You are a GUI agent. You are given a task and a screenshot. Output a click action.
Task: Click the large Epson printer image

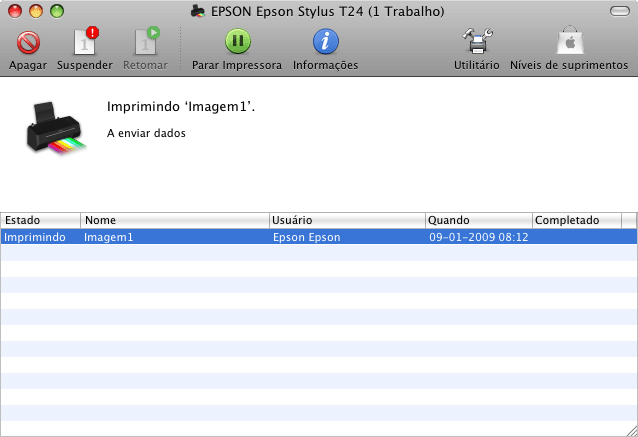56,128
